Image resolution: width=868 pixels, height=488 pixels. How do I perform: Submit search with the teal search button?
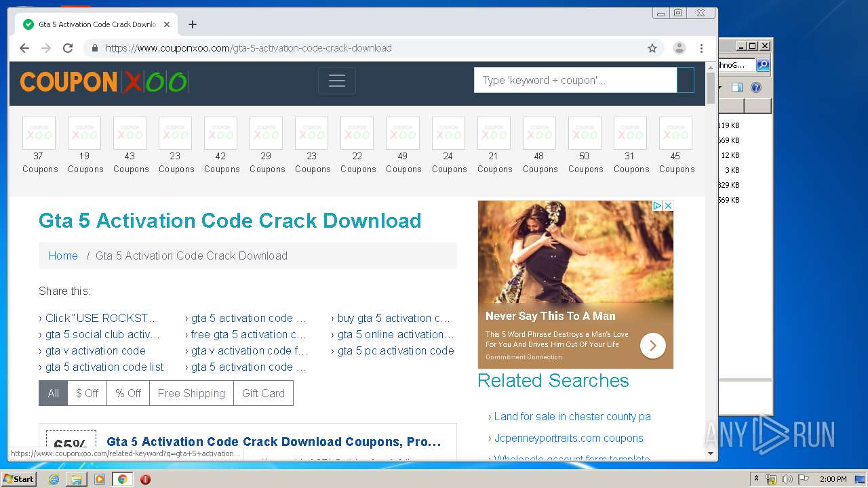tap(686, 80)
